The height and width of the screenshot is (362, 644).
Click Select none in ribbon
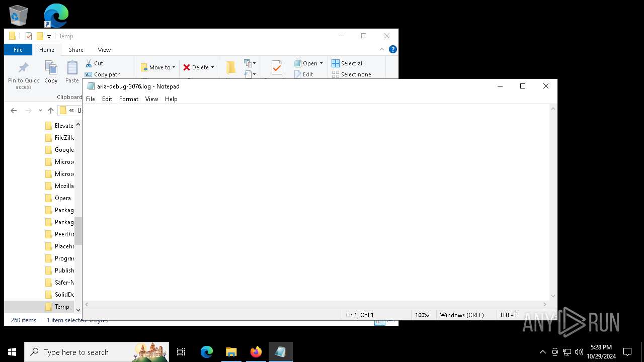tap(352, 74)
